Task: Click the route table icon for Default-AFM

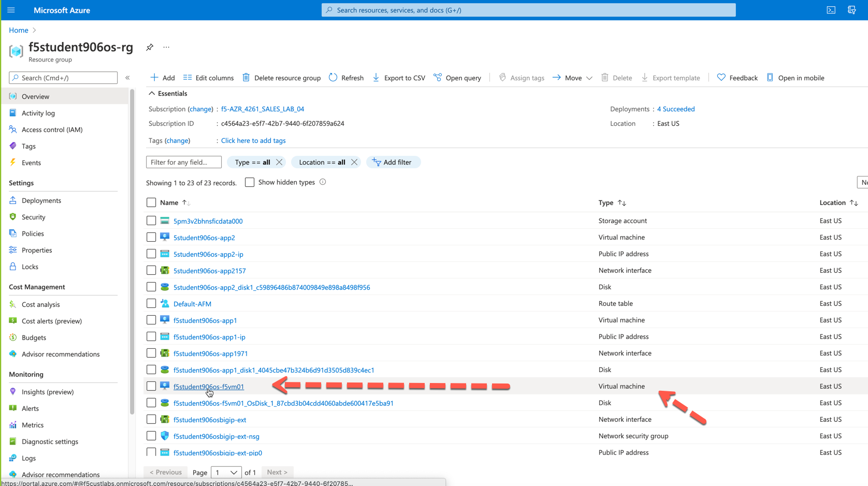Action: [x=165, y=304]
